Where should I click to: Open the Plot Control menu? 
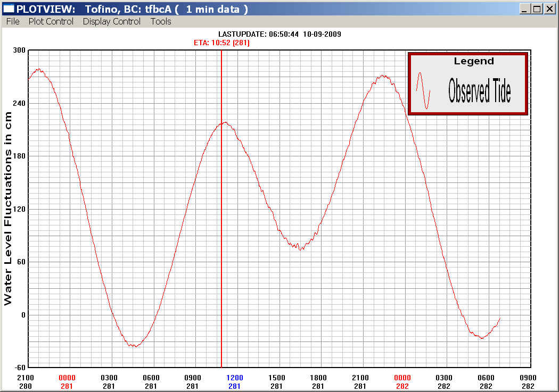point(51,21)
